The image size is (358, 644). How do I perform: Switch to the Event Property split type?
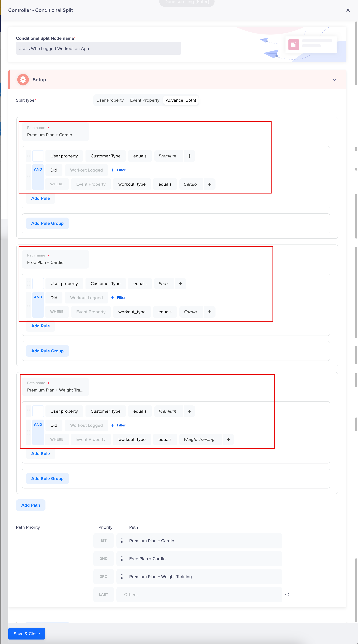tap(144, 100)
